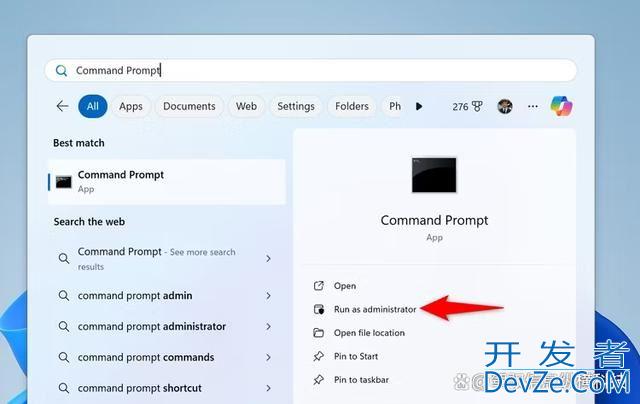Click search icon beside 'See more search results'
Viewport: 640px width, 404px height.
click(x=64, y=258)
